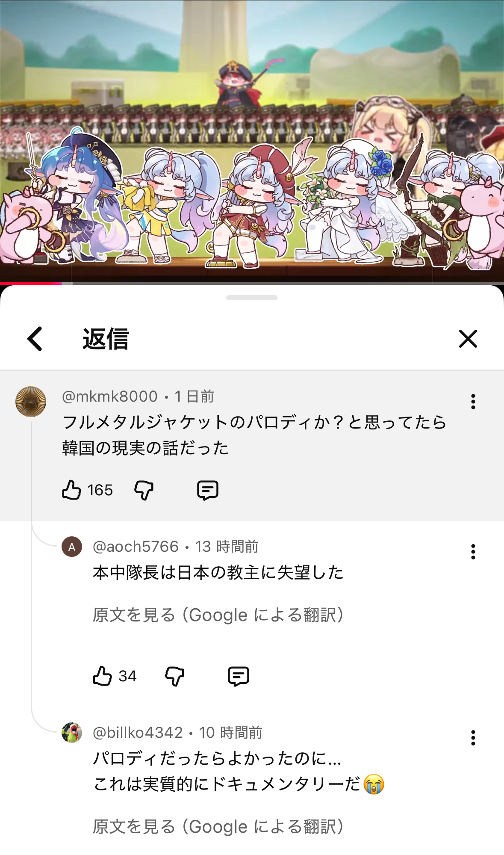Open options menu for @mkmk8000 comment
Viewport: 504px width, 855px height.
473,401
